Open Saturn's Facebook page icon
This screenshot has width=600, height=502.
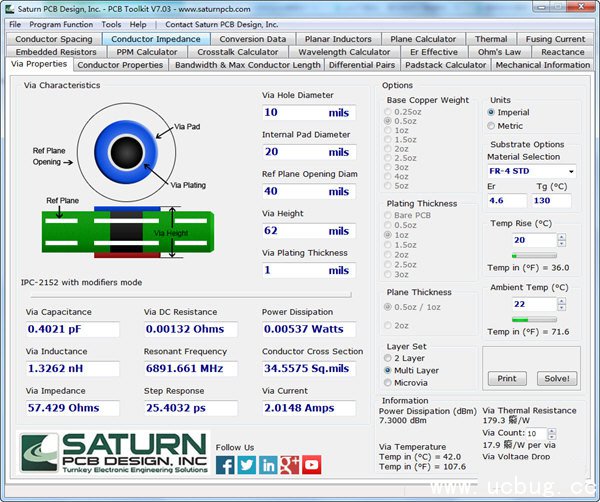coord(225,464)
